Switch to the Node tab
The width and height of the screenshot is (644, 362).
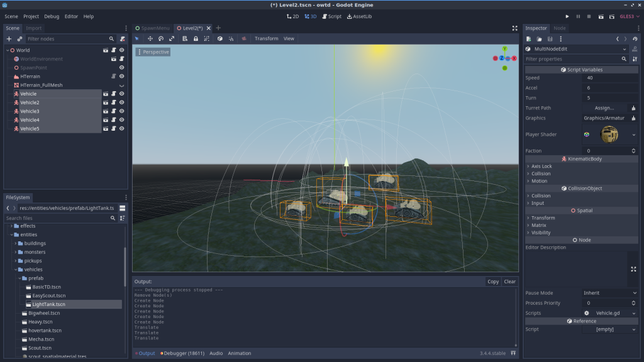(x=559, y=28)
